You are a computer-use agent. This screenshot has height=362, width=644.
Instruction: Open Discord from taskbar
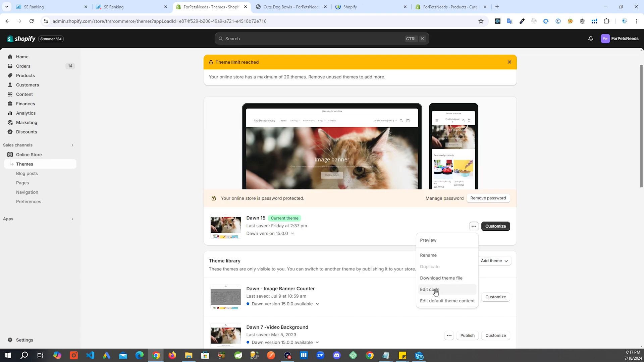click(x=337, y=355)
